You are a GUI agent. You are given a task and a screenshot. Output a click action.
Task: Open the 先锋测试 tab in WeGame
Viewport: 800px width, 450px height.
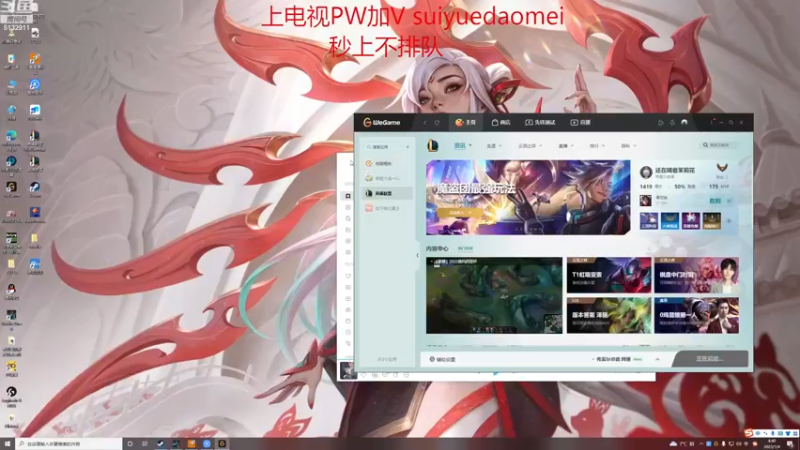coord(540,122)
